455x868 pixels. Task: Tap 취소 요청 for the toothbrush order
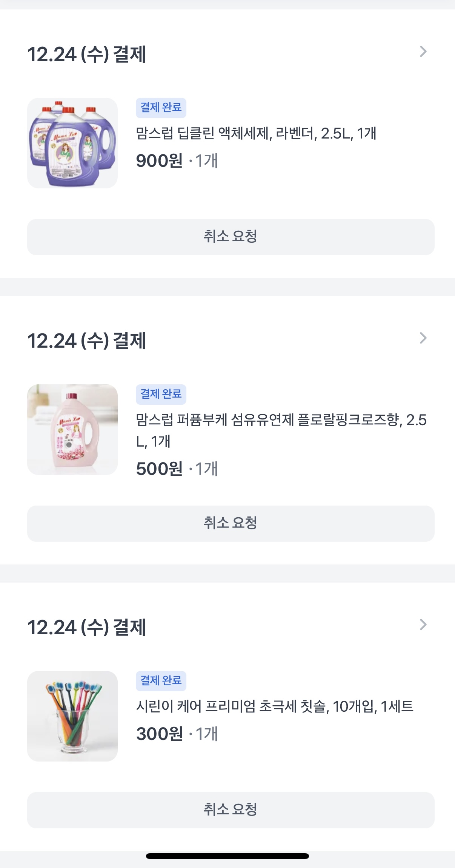231,810
